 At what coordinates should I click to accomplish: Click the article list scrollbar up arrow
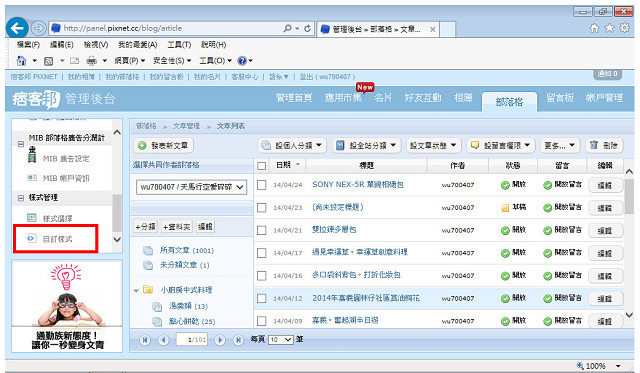tap(629, 171)
